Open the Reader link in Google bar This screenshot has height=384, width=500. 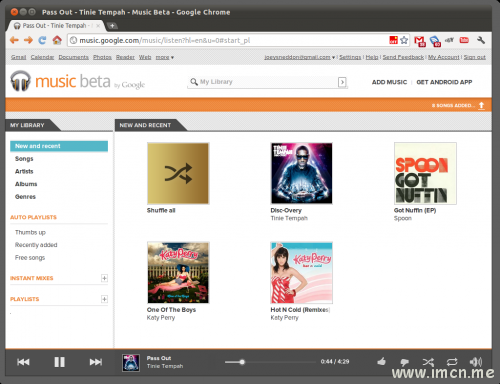(x=125, y=57)
